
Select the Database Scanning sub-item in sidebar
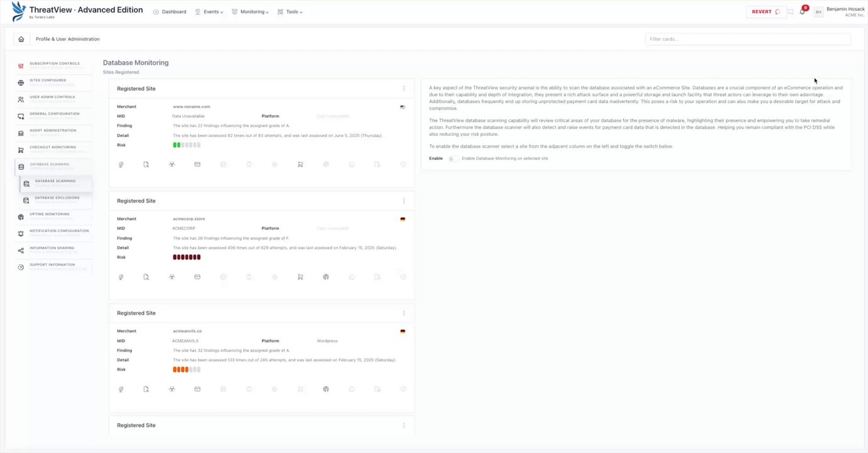(57, 183)
